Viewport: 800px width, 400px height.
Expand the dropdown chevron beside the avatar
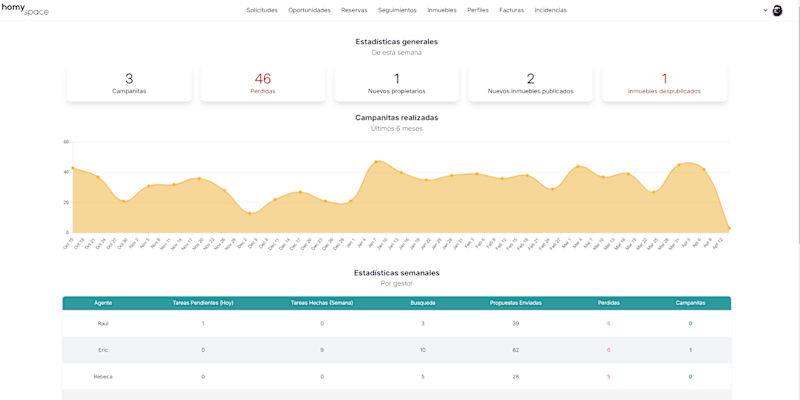coord(765,10)
